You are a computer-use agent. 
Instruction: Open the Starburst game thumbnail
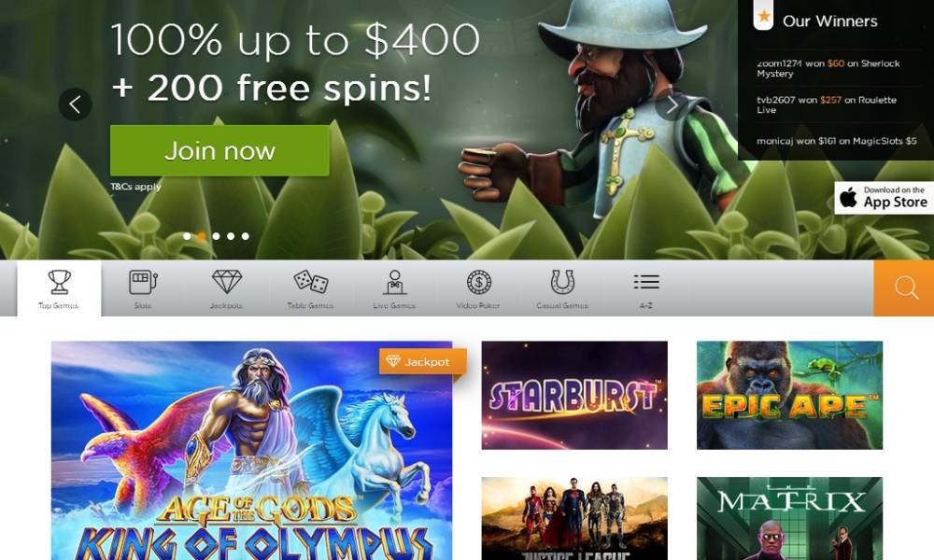coord(574,395)
